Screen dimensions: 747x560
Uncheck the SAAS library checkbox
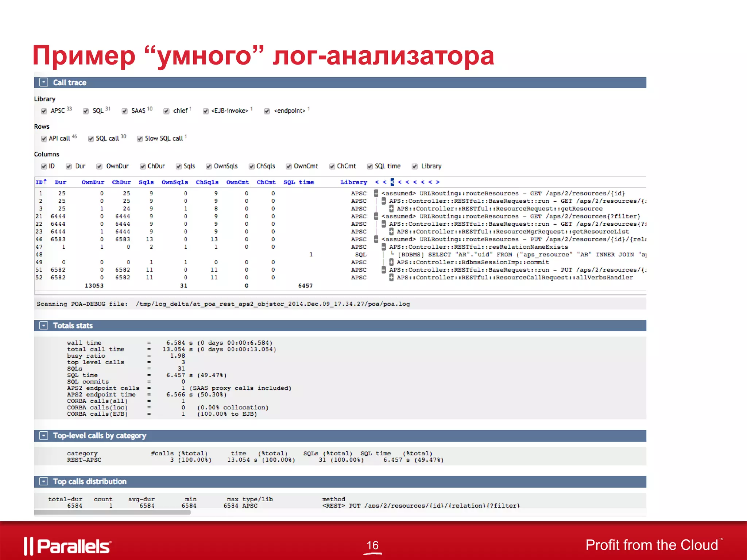pos(125,111)
